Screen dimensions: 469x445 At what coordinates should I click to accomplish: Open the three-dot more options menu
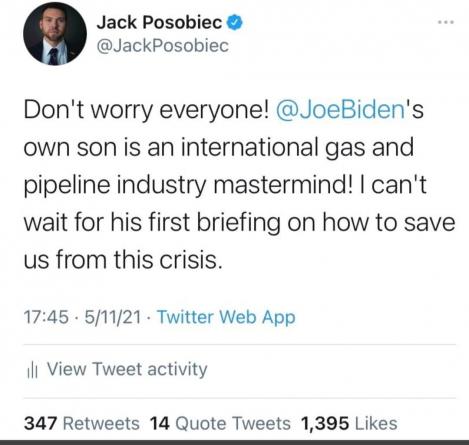pos(446,22)
